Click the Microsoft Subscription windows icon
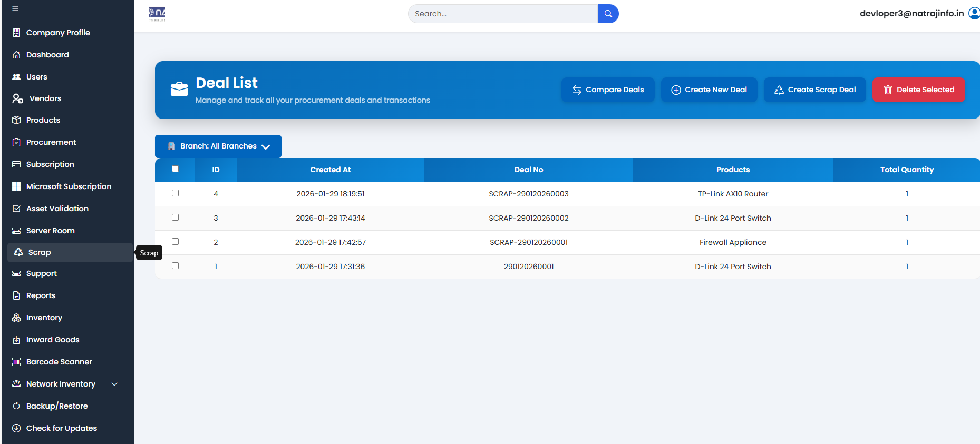This screenshot has width=980, height=444. pos(16,186)
